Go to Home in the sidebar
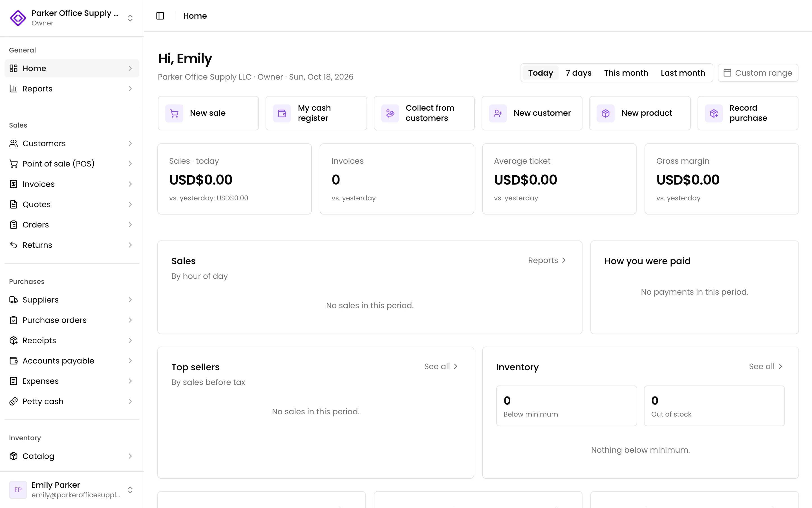This screenshot has width=812, height=508. point(72,68)
